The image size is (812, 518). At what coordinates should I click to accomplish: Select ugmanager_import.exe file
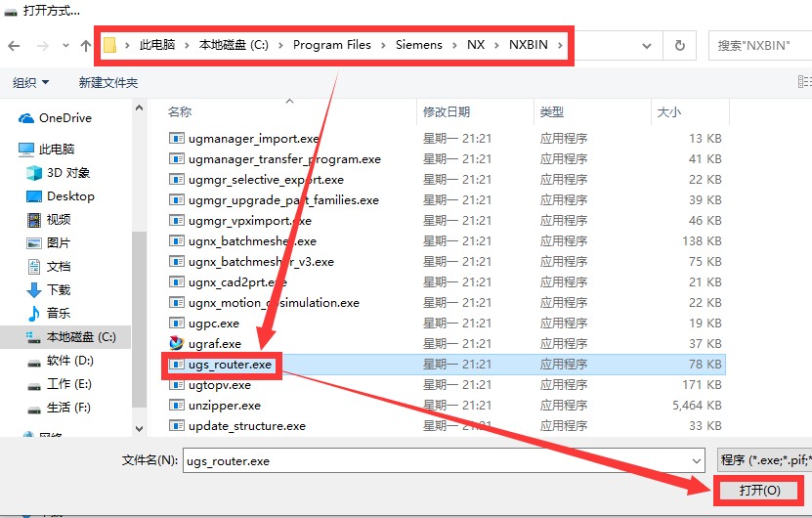244,139
